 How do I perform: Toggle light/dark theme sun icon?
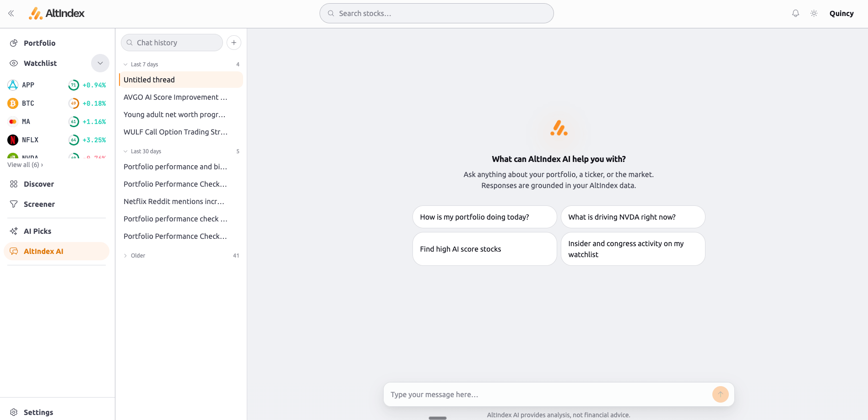814,13
